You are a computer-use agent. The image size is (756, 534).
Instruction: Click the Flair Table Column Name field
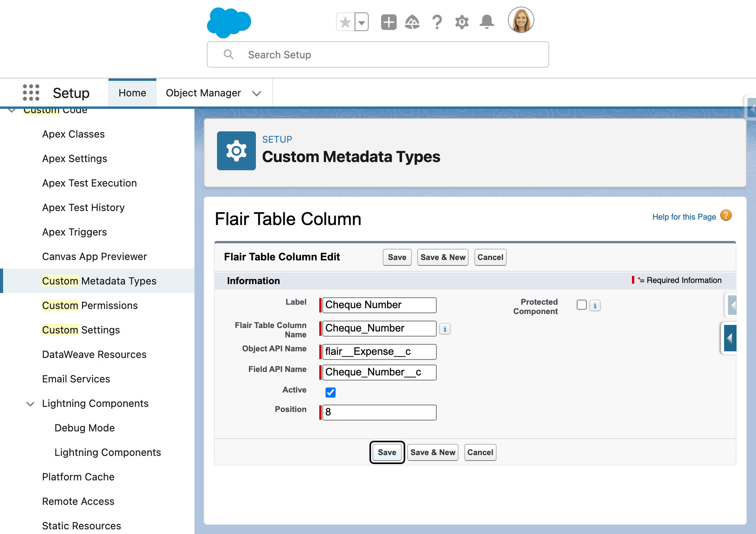pos(379,328)
